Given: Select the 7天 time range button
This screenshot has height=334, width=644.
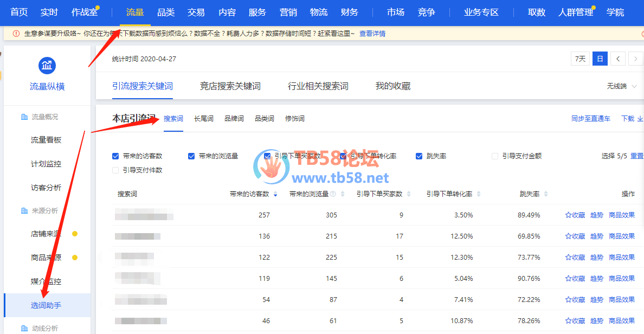Looking at the screenshot, I should [581, 59].
